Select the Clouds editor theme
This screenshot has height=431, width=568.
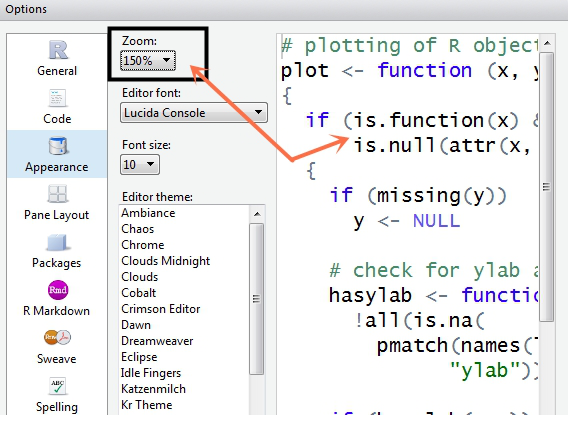coord(139,277)
